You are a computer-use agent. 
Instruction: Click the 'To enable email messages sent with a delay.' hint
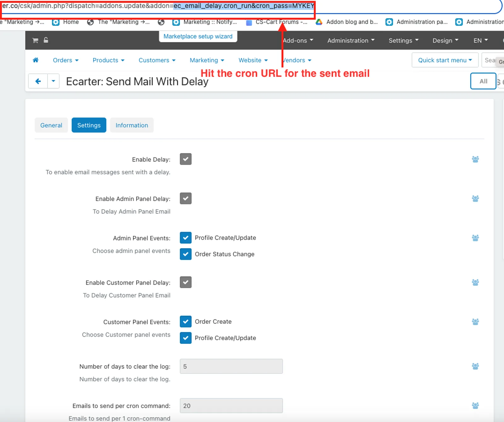coord(108,172)
